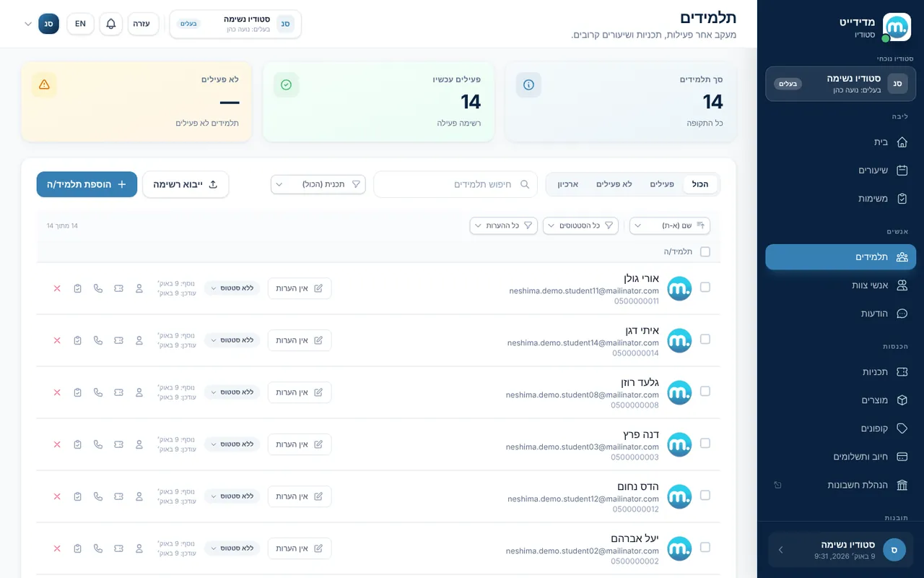Screen dimensions: 924x578
Task: Click the external link icon beside הנהלת חשבונות
Action: (x=777, y=485)
